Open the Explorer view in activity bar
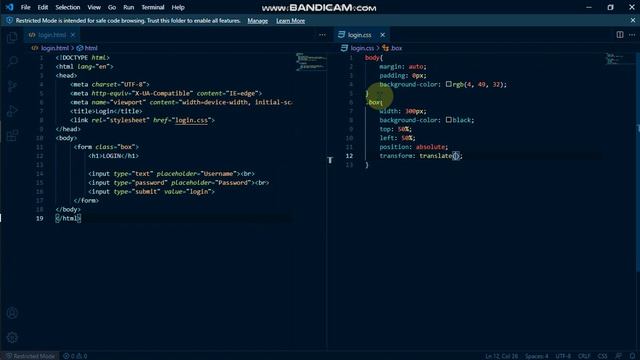The image size is (640, 360). click(x=12, y=38)
